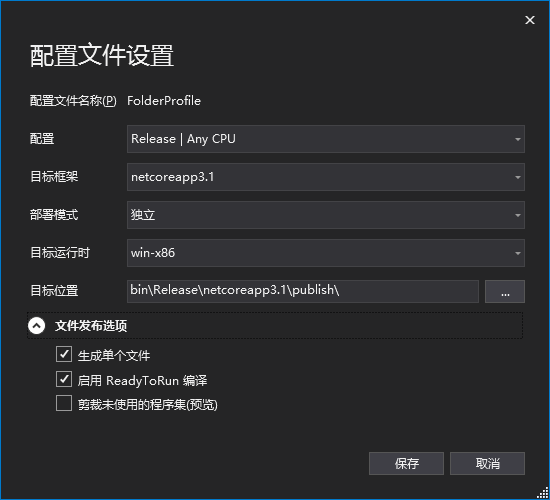Click the 保存 button

(406, 464)
